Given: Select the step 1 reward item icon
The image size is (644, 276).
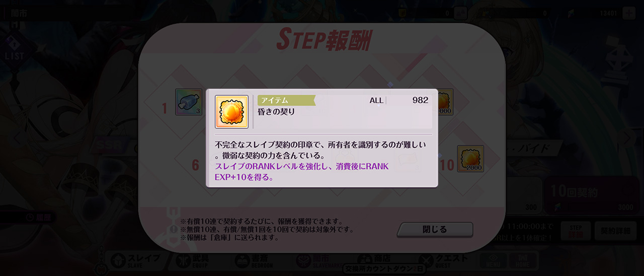Looking at the screenshot, I should pyautogui.click(x=189, y=102).
